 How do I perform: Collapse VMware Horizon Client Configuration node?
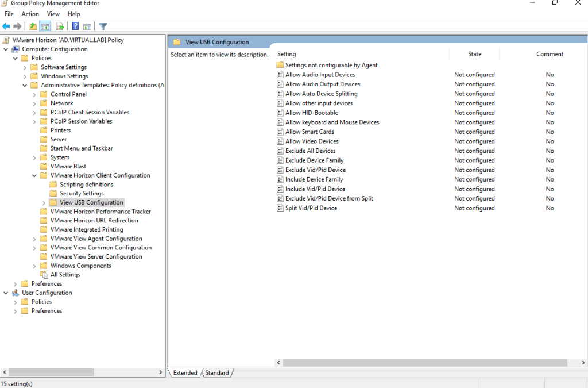click(x=34, y=176)
